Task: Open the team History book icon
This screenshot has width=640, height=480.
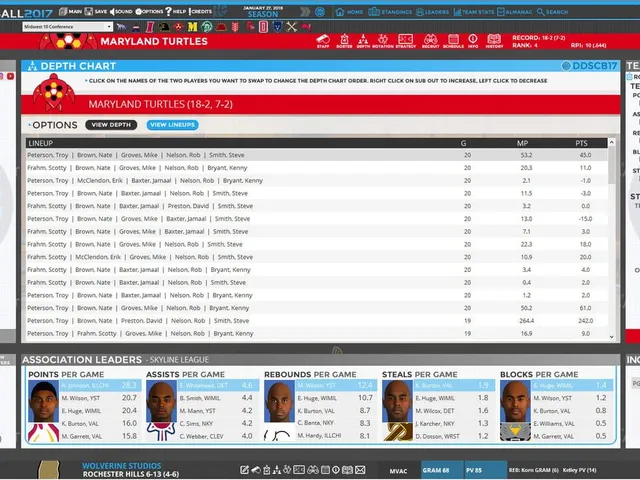Action: (x=494, y=41)
